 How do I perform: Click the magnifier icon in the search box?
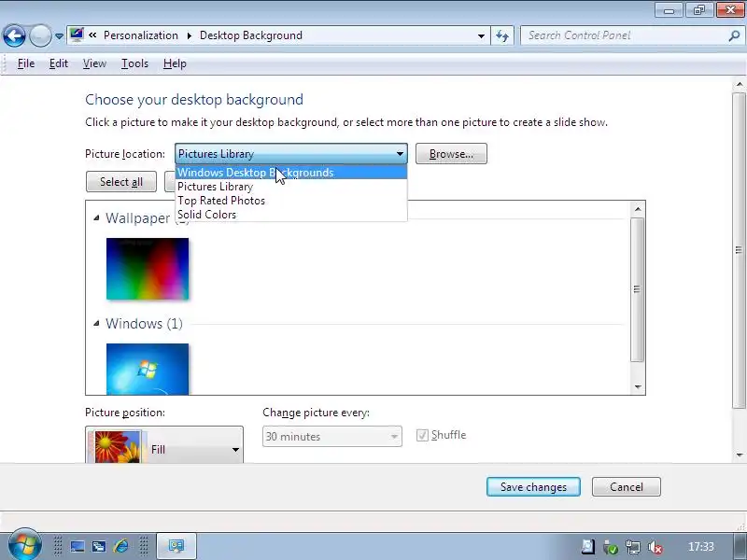click(734, 35)
